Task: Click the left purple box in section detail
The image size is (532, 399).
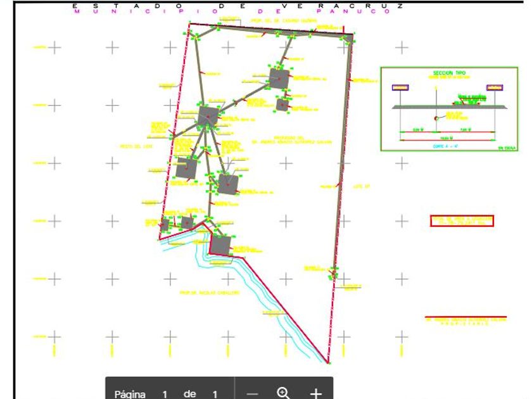Action: [x=400, y=87]
